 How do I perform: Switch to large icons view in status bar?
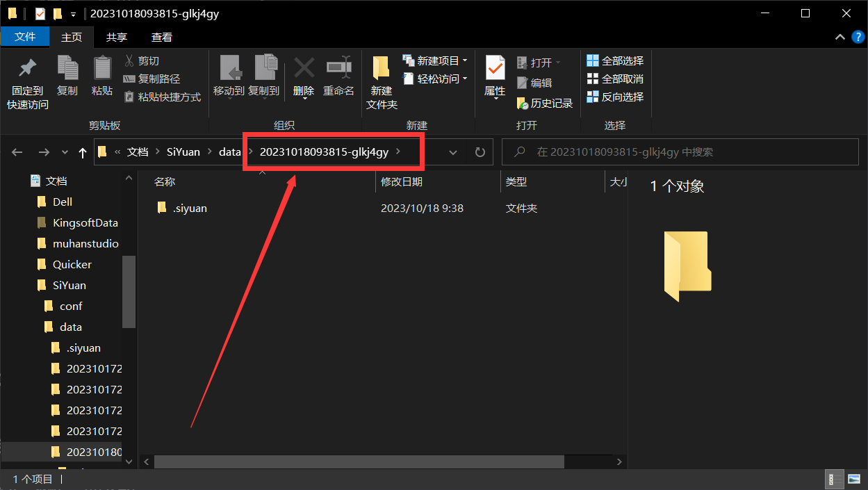click(x=853, y=479)
